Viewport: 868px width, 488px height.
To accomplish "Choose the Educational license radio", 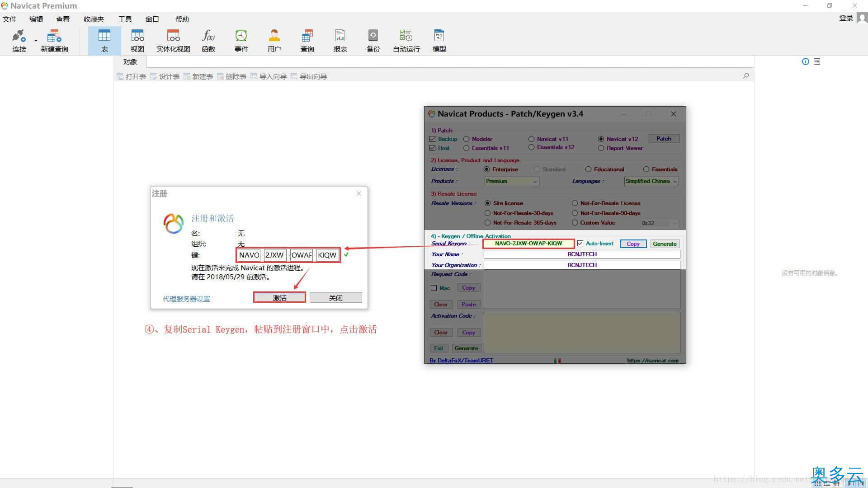I will click(588, 169).
